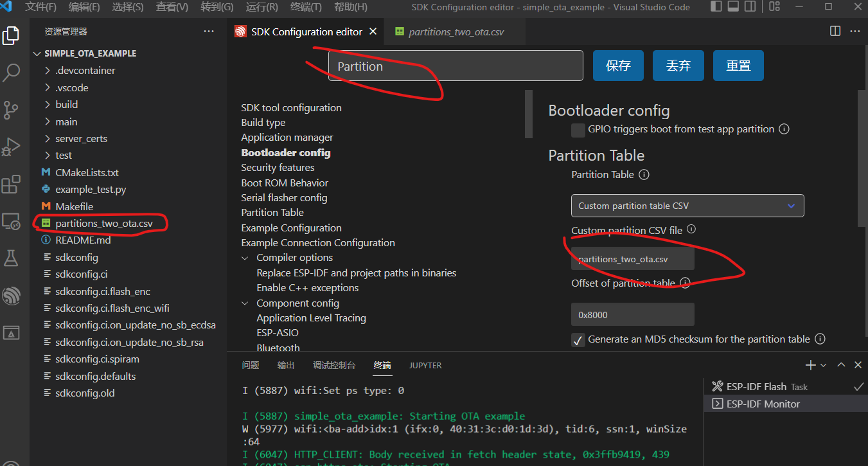This screenshot has height=466, width=868.
Task: Maximize the terminal panel size
Action: tap(841, 365)
